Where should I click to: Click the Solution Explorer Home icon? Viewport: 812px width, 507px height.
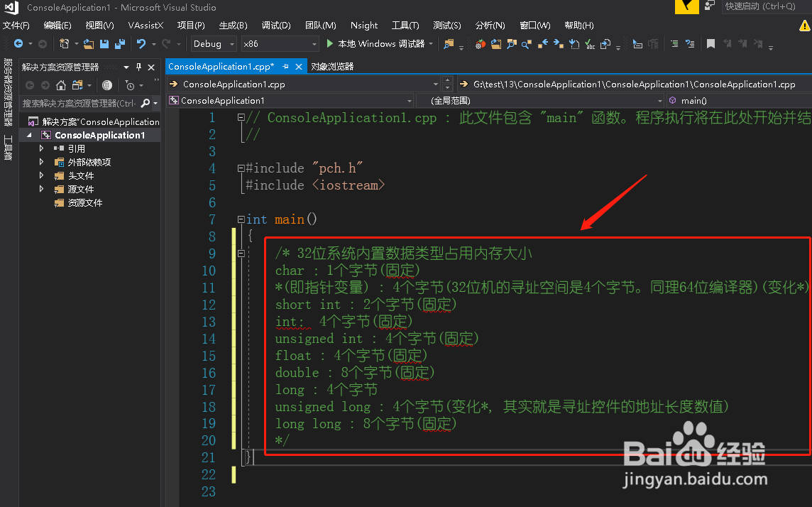coord(61,85)
